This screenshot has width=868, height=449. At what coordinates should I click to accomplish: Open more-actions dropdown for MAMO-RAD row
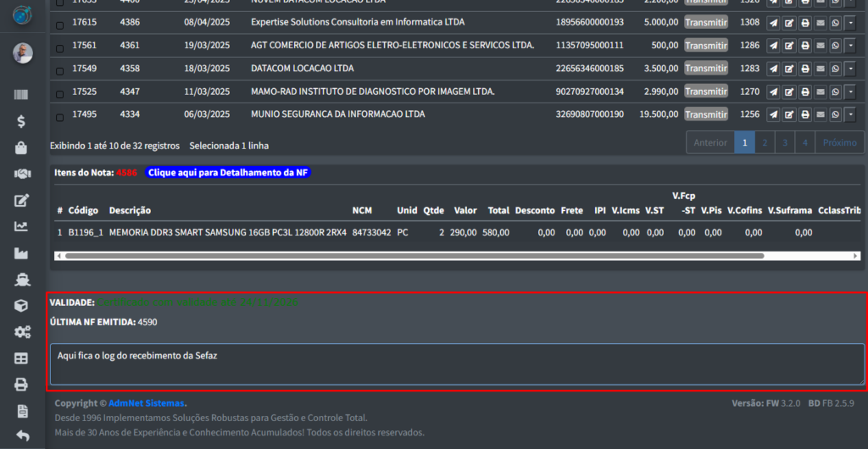pos(851,91)
